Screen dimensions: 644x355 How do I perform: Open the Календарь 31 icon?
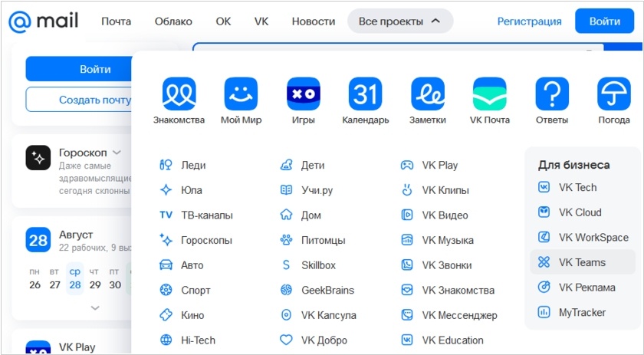365,94
